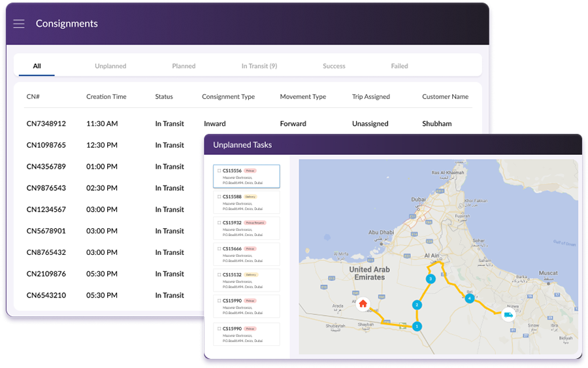Open the hamburger menu beside Consignments
This screenshot has height=368, width=588.
click(19, 24)
